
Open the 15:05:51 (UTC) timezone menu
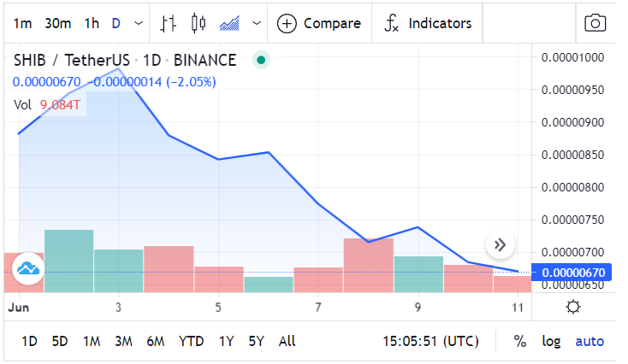(430, 341)
